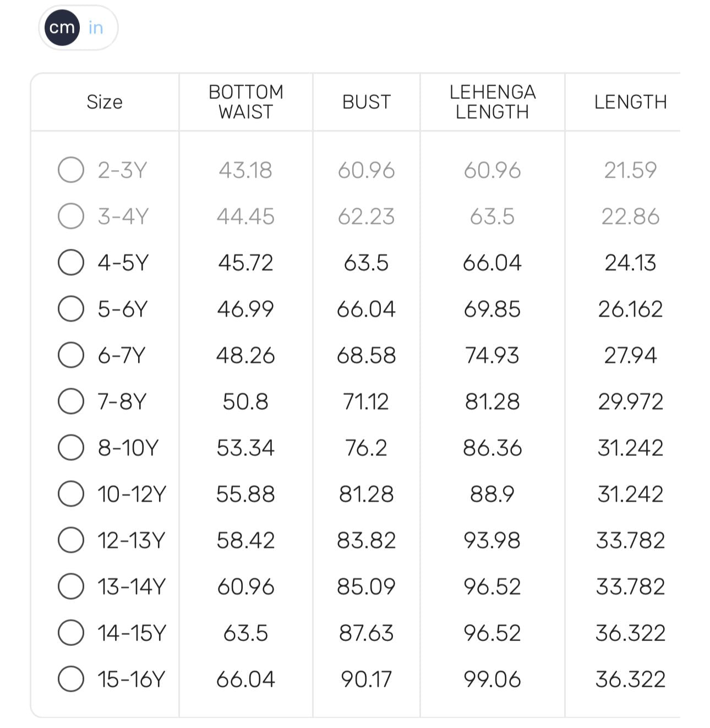The width and height of the screenshot is (710, 728).
Task: Pick the 7-8Y size option
Action: coord(71,401)
